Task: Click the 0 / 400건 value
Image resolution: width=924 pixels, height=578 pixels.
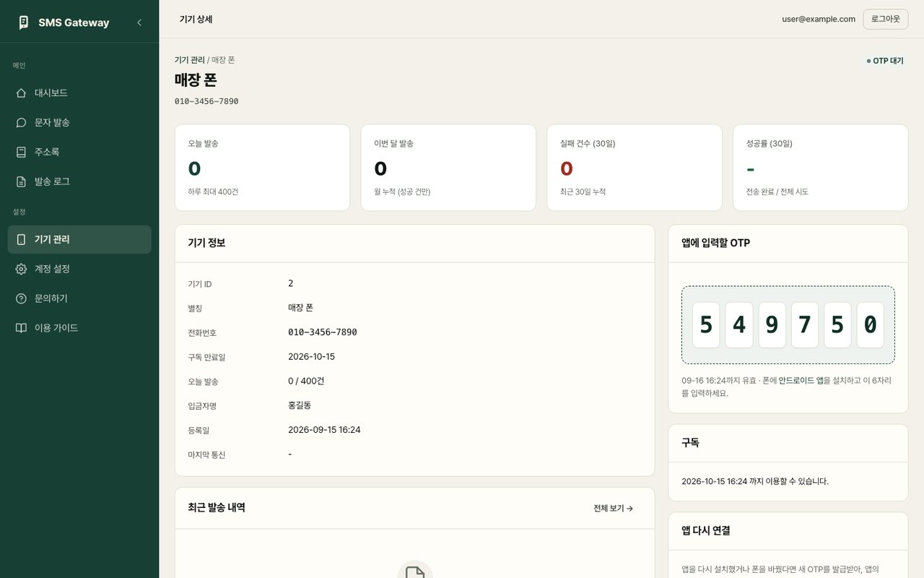Action: [x=306, y=381]
